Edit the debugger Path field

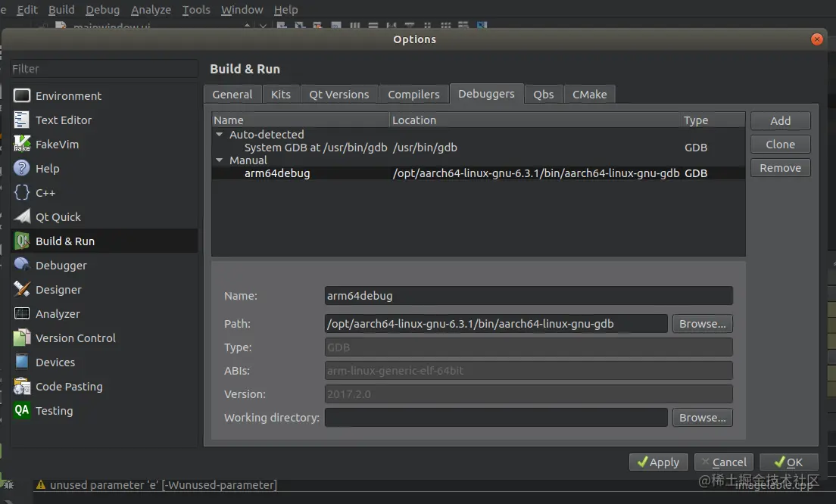click(x=496, y=324)
